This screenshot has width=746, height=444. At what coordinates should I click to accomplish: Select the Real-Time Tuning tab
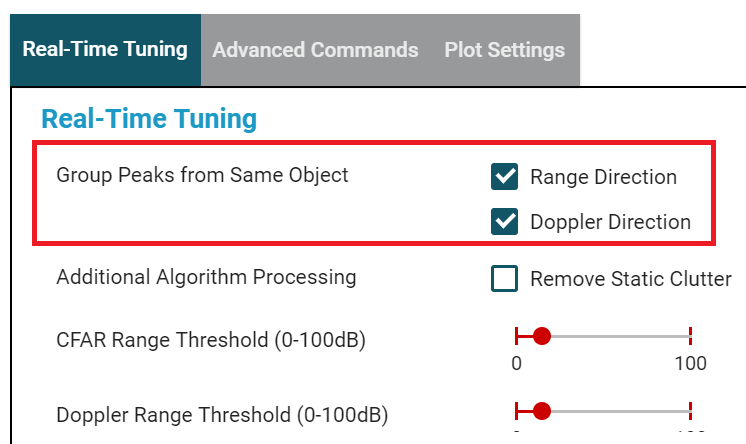pos(105,50)
